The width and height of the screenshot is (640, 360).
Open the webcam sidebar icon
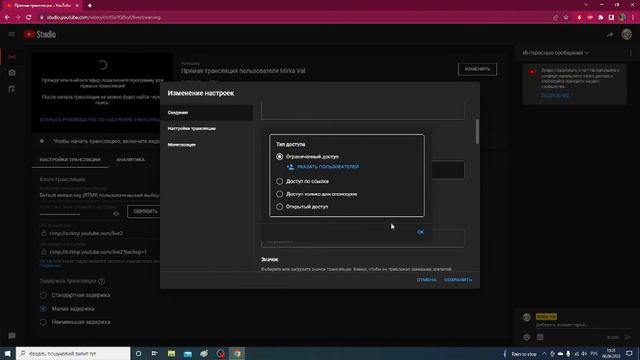pyautogui.click(x=12, y=73)
